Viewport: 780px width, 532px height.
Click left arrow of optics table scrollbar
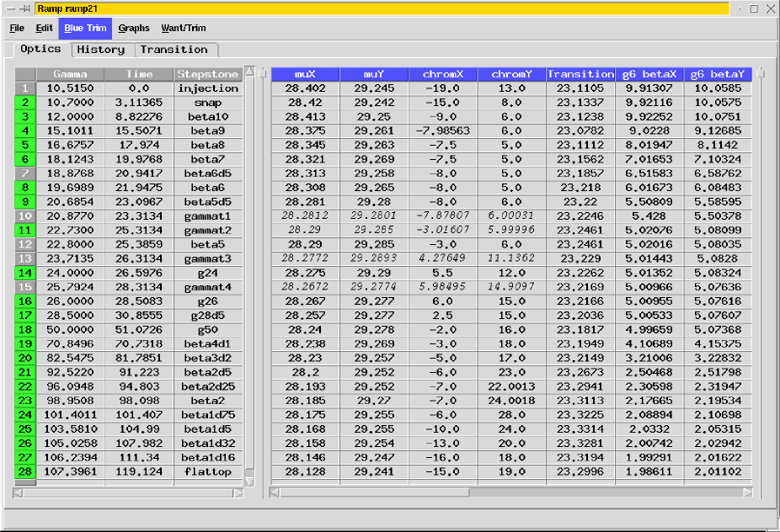click(274, 492)
